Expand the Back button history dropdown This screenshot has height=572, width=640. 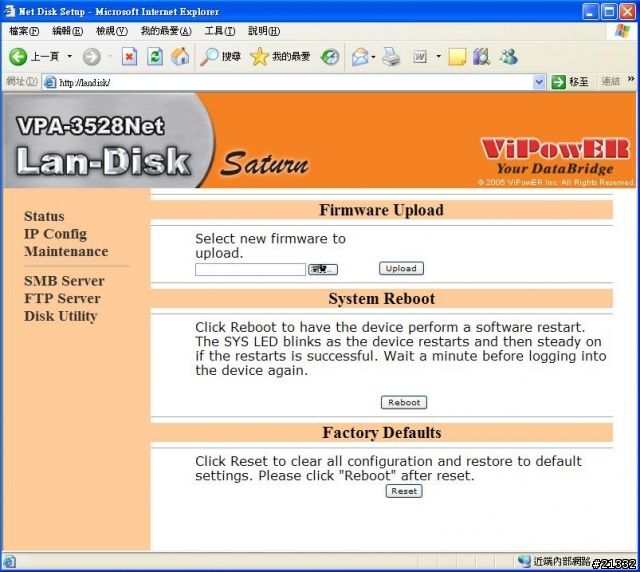click(x=70, y=56)
